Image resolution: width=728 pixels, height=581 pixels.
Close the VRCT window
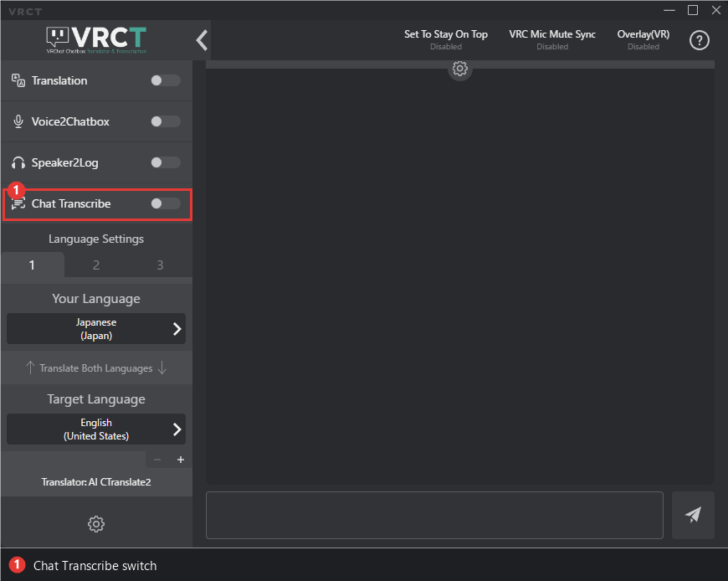click(x=716, y=10)
